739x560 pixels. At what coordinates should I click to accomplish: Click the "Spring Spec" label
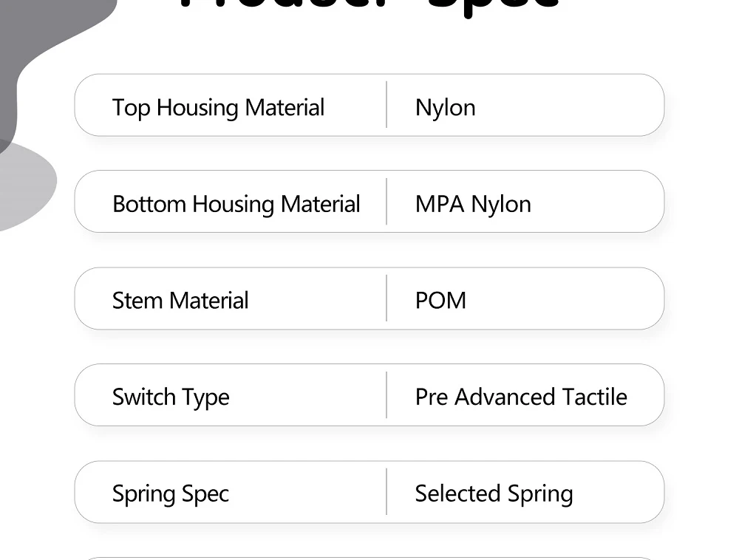click(x=171, y=494)
